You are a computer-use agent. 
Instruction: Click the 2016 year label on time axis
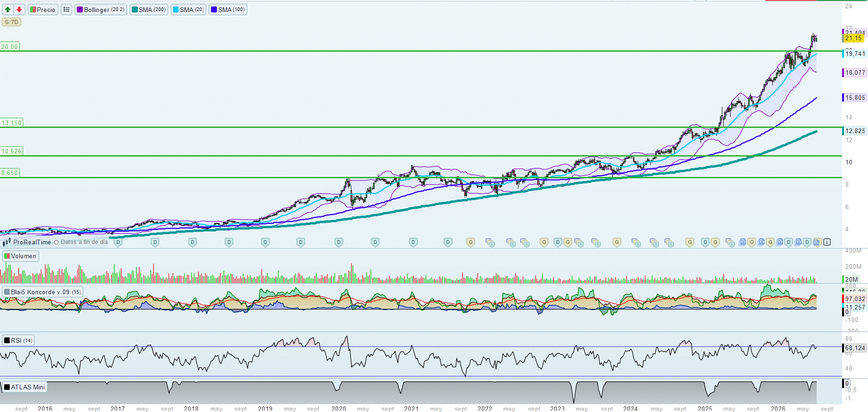[45, 409]
